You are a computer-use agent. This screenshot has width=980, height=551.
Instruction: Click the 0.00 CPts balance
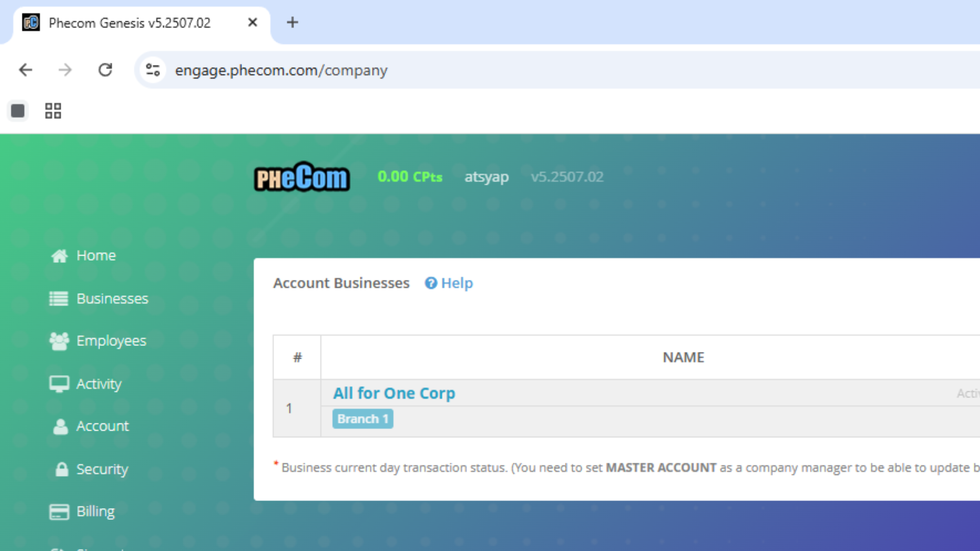410,177
